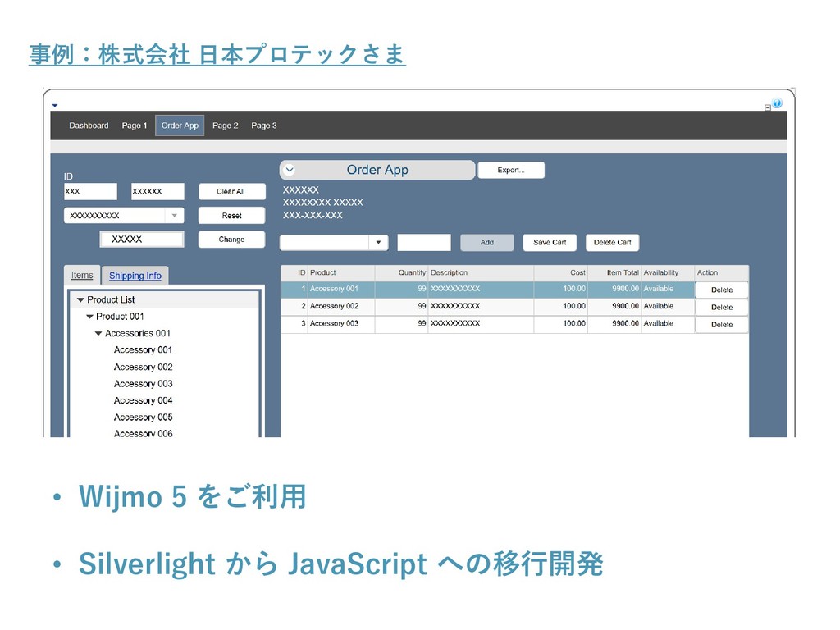This screenshot has width=840, height=630.
Task: Collapse the Accessories 001 tree node
Action: pyautogui.click(x=98, y=333)
